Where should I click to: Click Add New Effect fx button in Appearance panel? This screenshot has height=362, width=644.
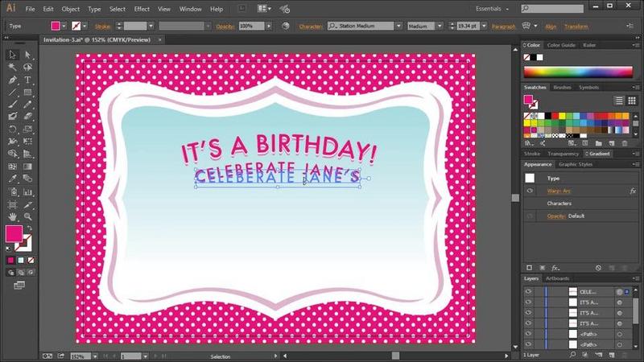click(555, 268)
